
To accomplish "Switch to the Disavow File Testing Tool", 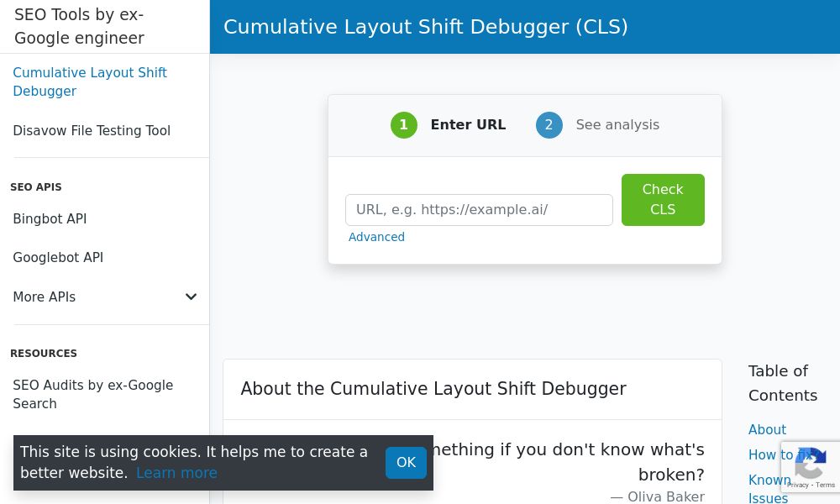I will tap(92, 131).
